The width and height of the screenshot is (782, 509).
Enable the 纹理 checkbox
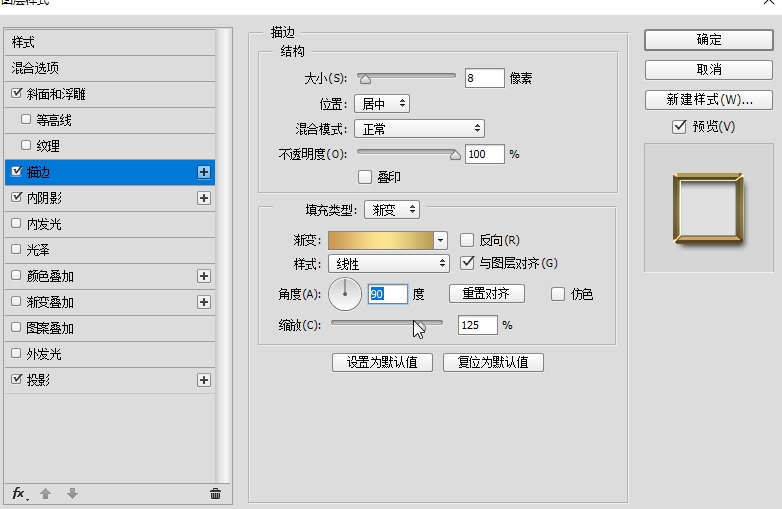click(26, 145)
